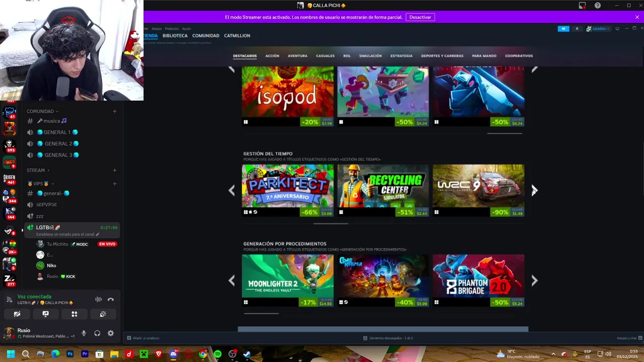
Task: Select the ROL category tab
Action: [x=347, y=56]
